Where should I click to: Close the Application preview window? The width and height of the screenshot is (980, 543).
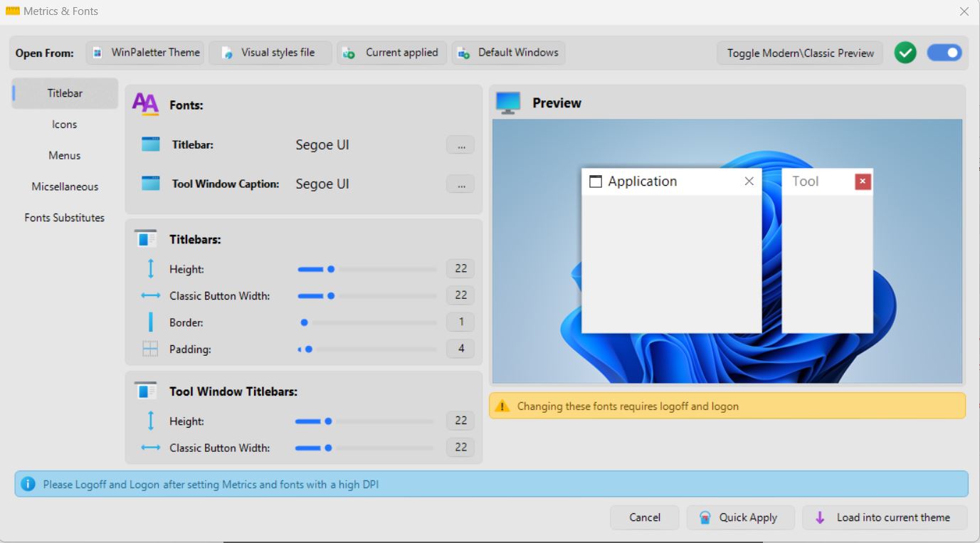pyautogui.click(x=749, y=181)
